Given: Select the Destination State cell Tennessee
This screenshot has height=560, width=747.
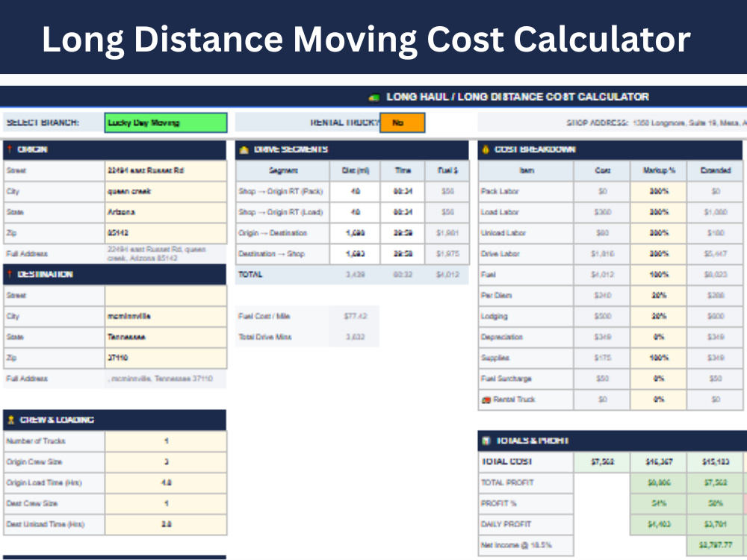Looking at the screenshot, I should [x=166, y=337].
